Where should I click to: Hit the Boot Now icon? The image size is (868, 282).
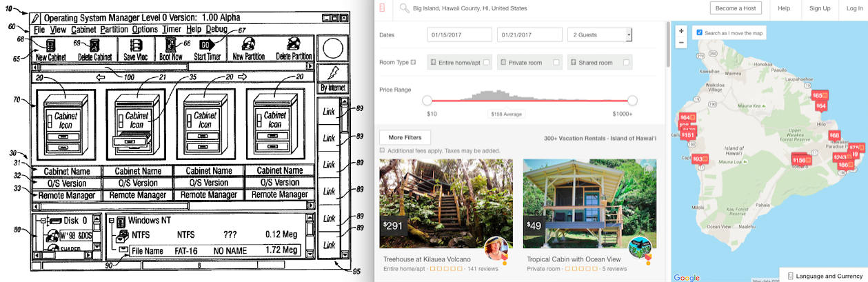coord(170,46)
